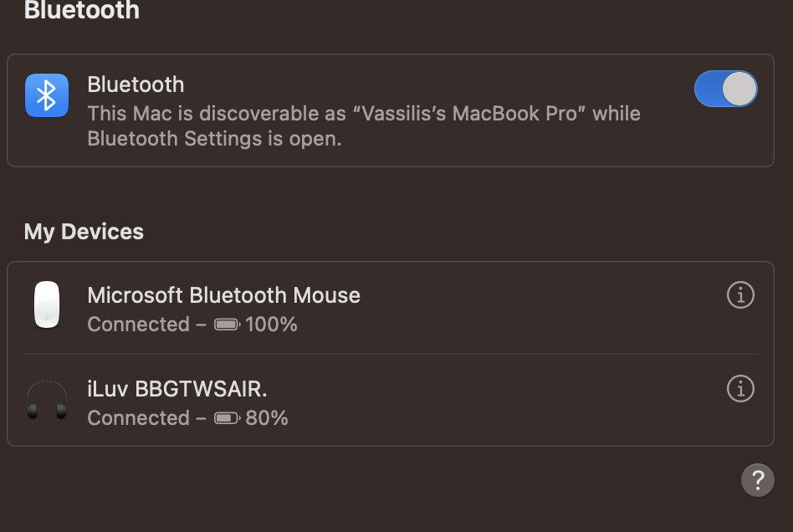Select the iLuv BBGTWSAIR. device name

(x=177, y=389)
